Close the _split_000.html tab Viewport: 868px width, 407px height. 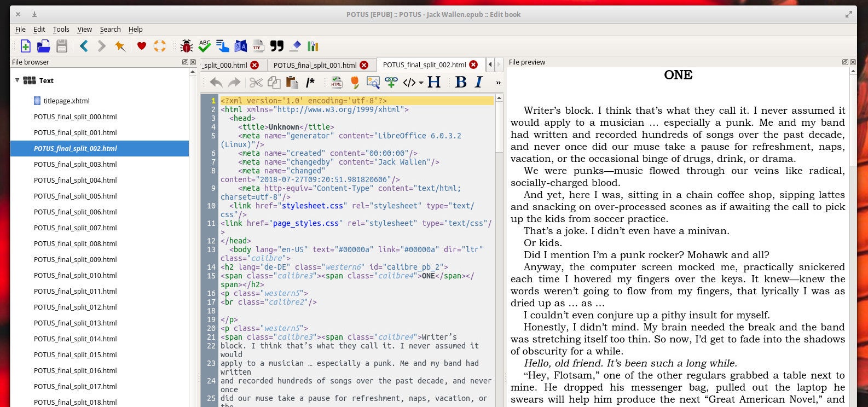[254, 65]
